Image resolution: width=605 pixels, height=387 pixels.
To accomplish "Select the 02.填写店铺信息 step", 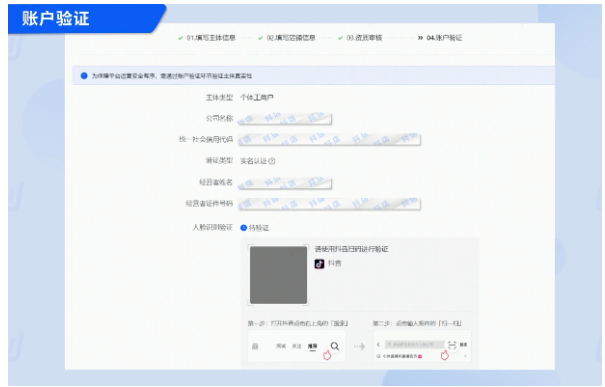I will click(287, 38).
